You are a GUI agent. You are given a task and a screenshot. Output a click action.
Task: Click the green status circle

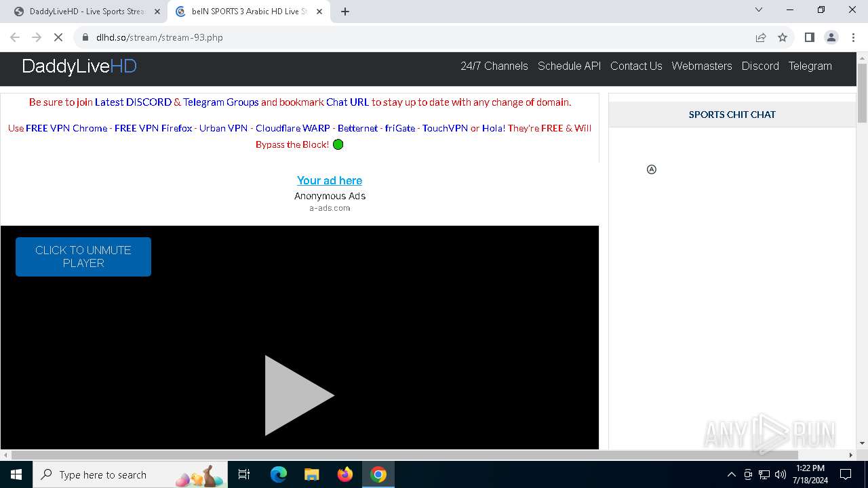click(x=338, y=144)
